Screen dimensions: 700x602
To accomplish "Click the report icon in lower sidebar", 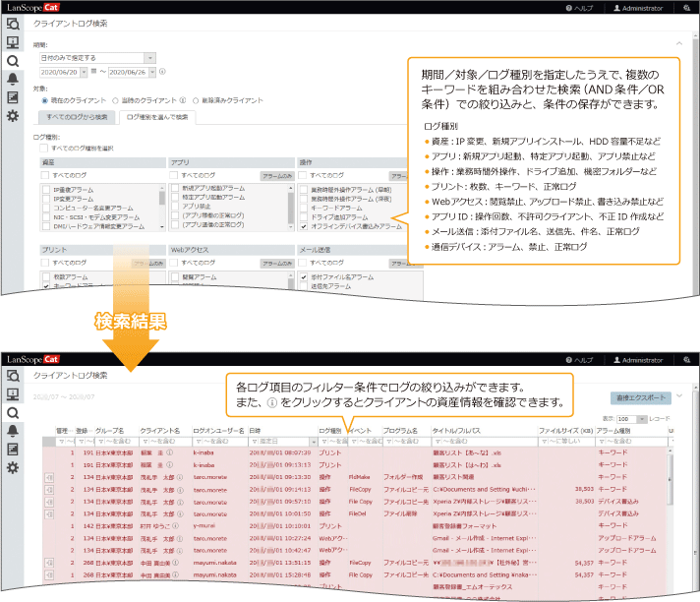I will click(13, 449).
